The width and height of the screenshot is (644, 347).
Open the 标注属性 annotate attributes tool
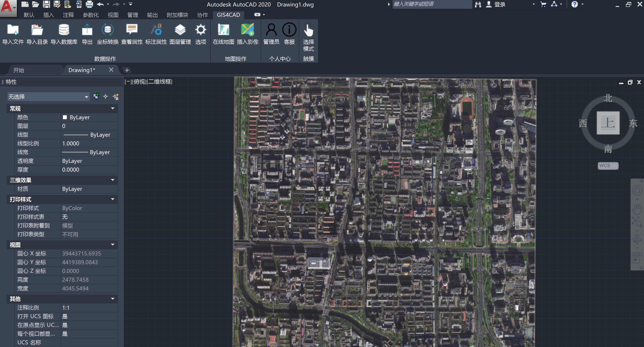click(x=156, y=34)
